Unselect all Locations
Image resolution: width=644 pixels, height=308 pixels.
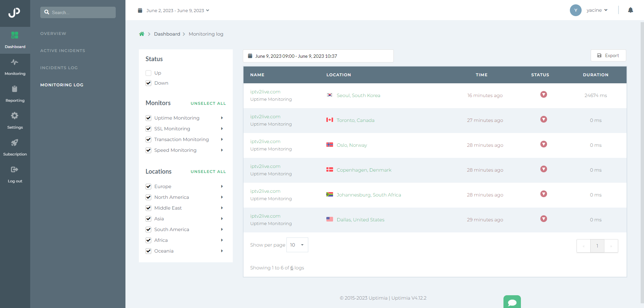[x=208, y=172]
